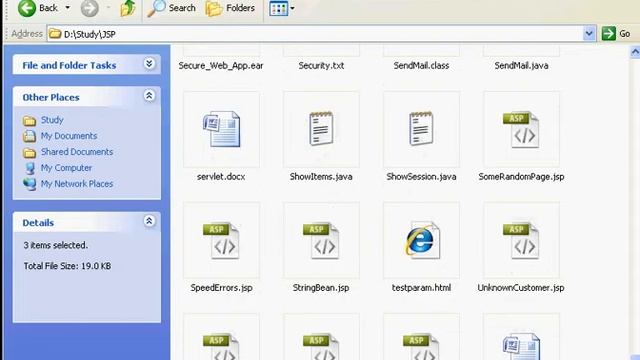Click the '3 items selected.' text
This screenshot has width=640, height=360.
56,245
